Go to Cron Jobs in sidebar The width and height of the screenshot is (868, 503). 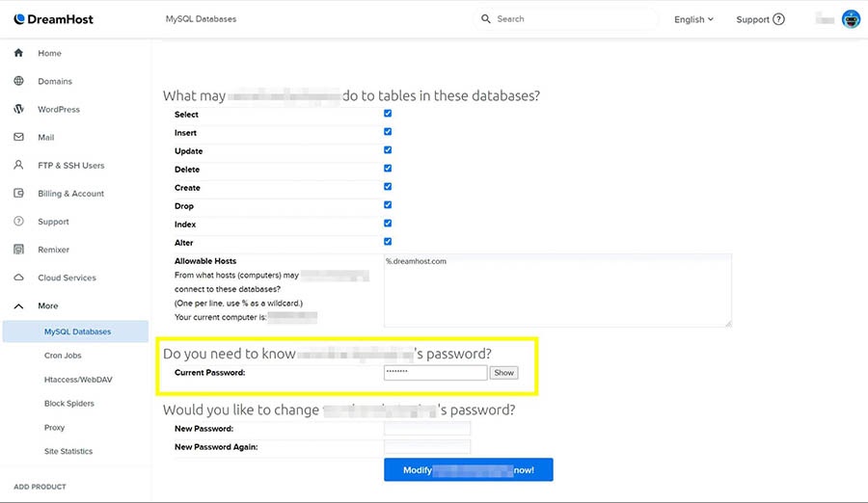pos(62,356)
